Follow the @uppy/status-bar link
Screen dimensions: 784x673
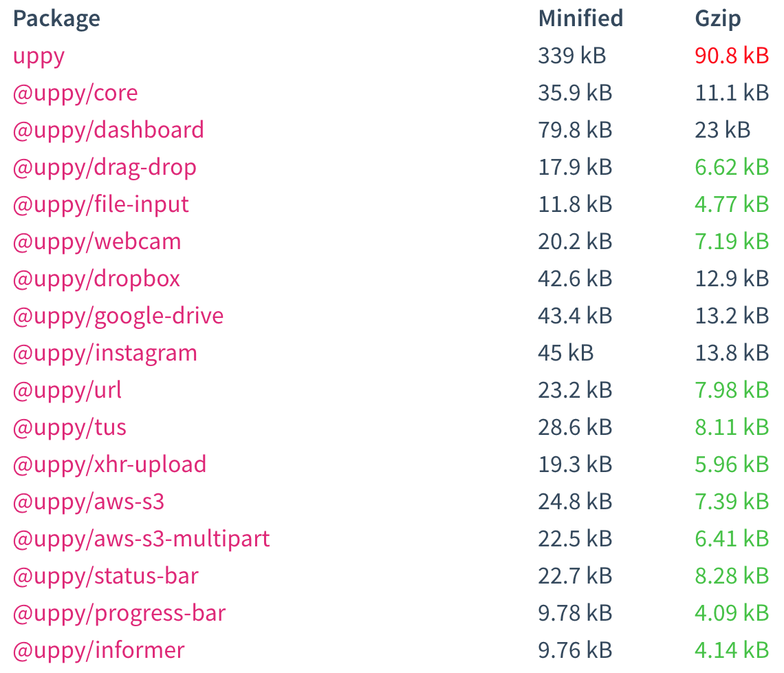click(x=105, y=577)
